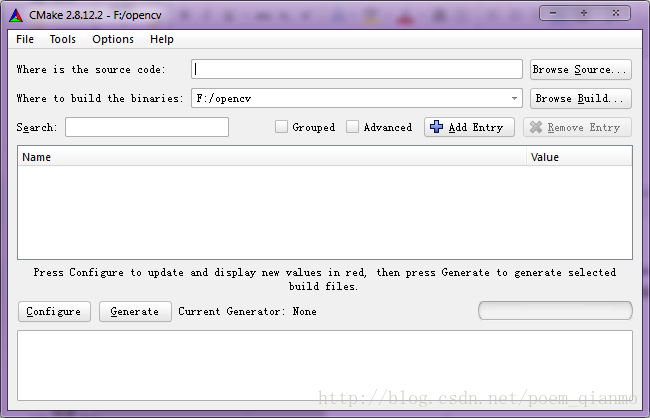Click the progress bar next to Current Generator

point(555,311)
